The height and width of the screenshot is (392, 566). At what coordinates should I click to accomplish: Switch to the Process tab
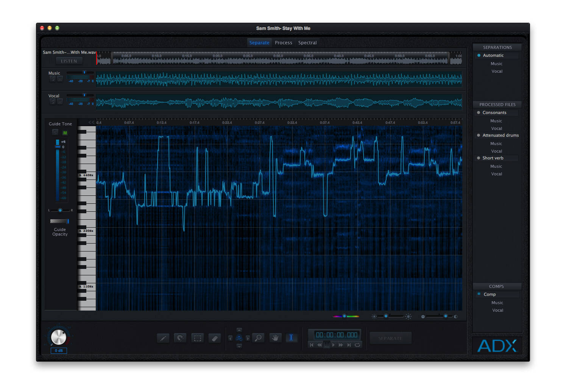(284, 43)
